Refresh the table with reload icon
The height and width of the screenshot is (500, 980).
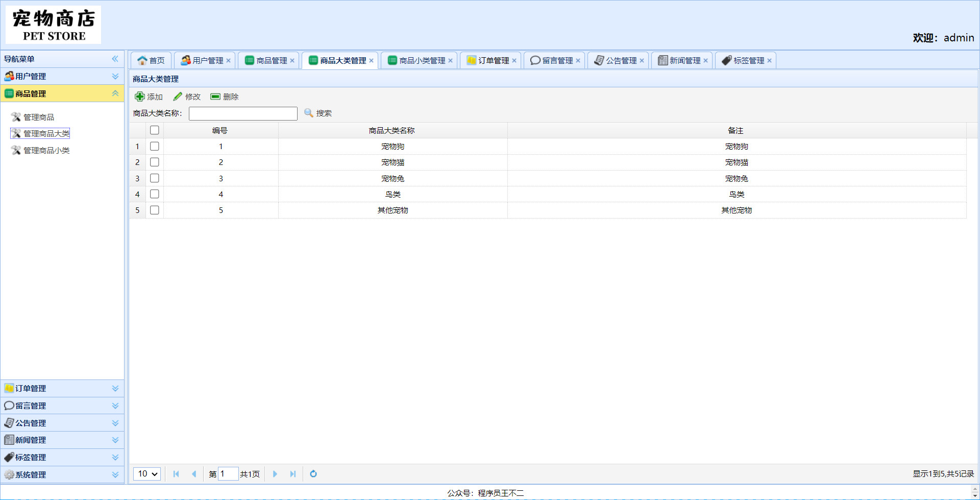tap(313, 474)
